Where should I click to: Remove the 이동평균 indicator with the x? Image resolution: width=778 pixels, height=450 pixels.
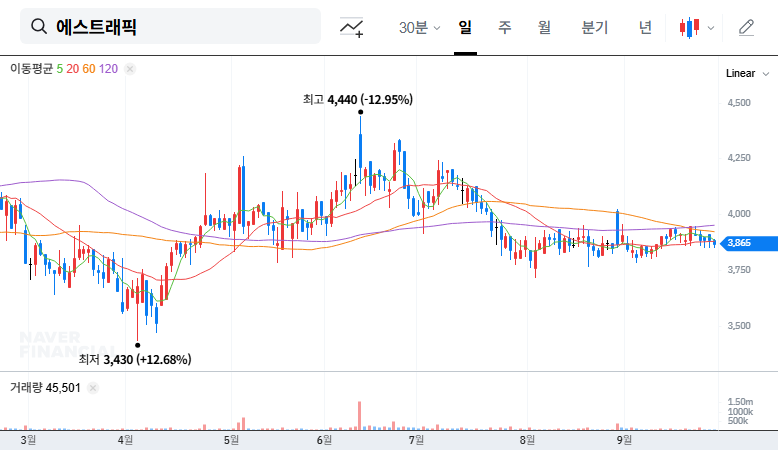coord(130,69)
